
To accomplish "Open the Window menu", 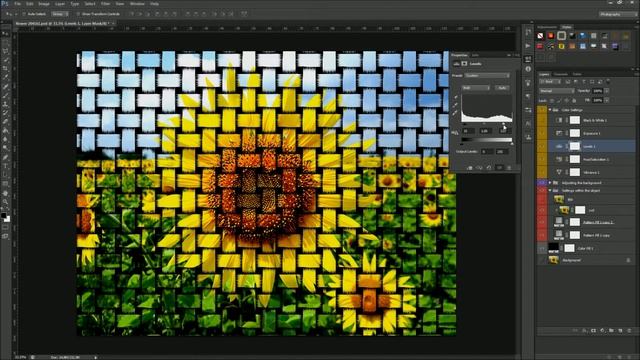I will coord(137,4).
